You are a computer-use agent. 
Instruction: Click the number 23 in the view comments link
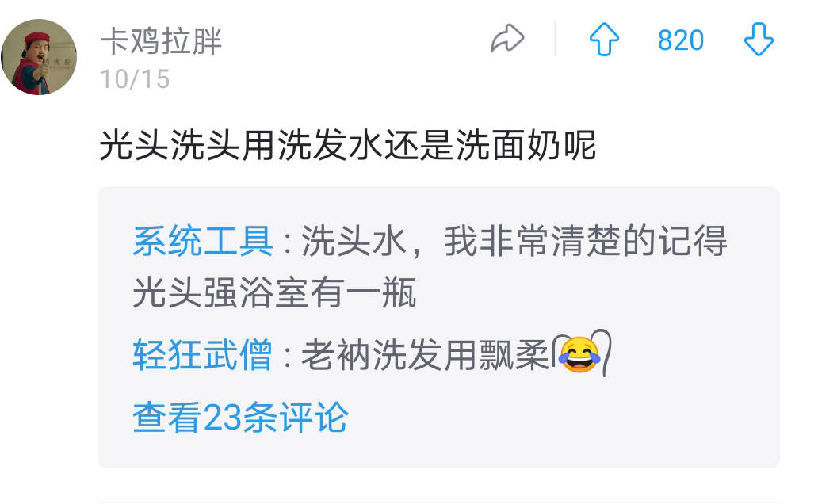(221, 418)
